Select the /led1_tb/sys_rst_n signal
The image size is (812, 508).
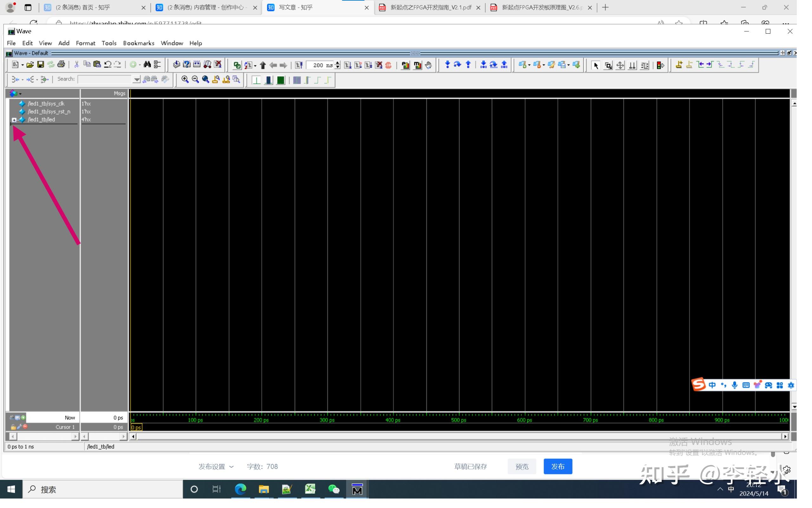[49, 111]
